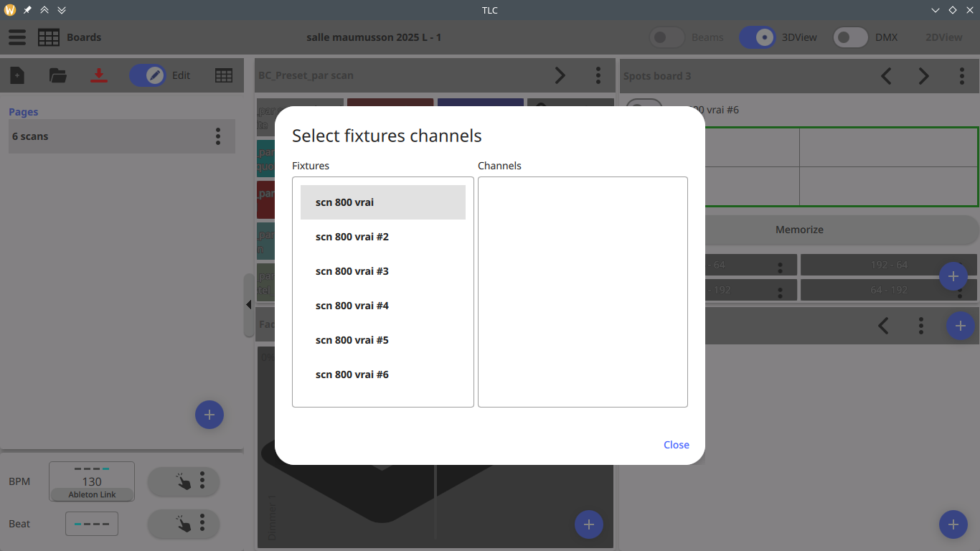
Task: Close the Select fixtures channels dialog
Action: (x=676, y=445)
